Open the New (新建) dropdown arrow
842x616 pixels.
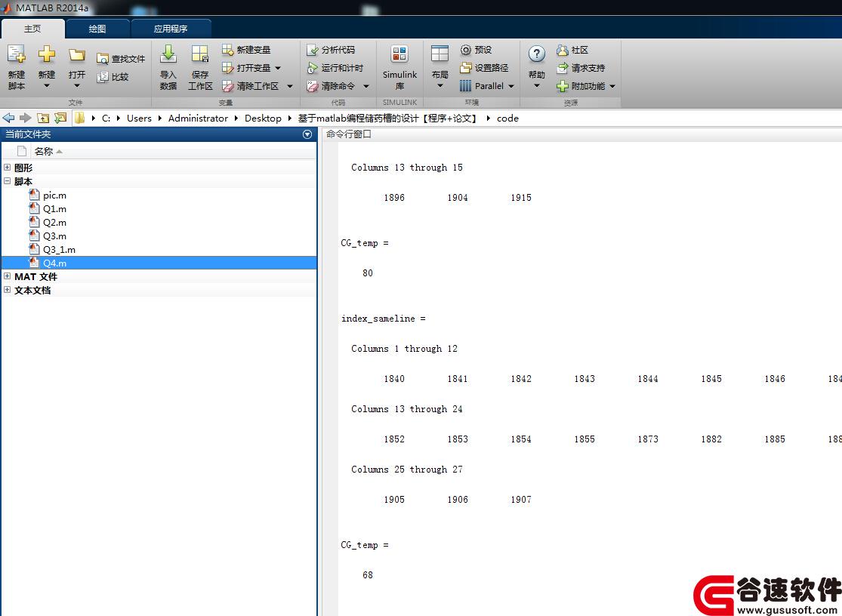[47, 86]
